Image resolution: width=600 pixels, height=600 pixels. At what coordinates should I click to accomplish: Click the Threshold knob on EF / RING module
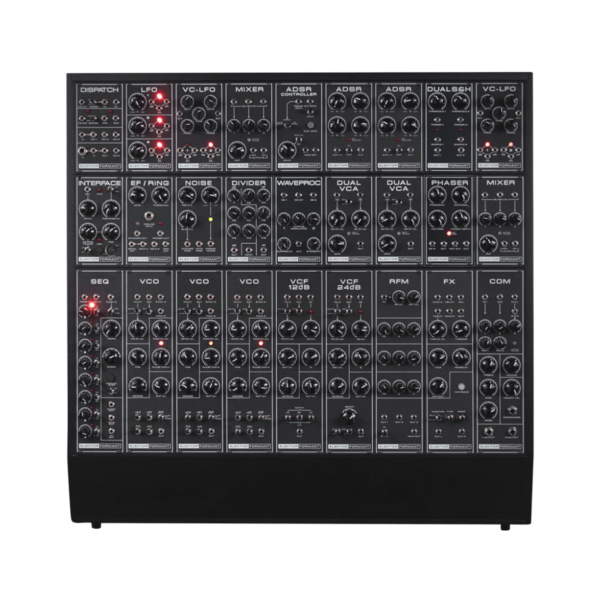pyautogui.click(x=160, y=196)
